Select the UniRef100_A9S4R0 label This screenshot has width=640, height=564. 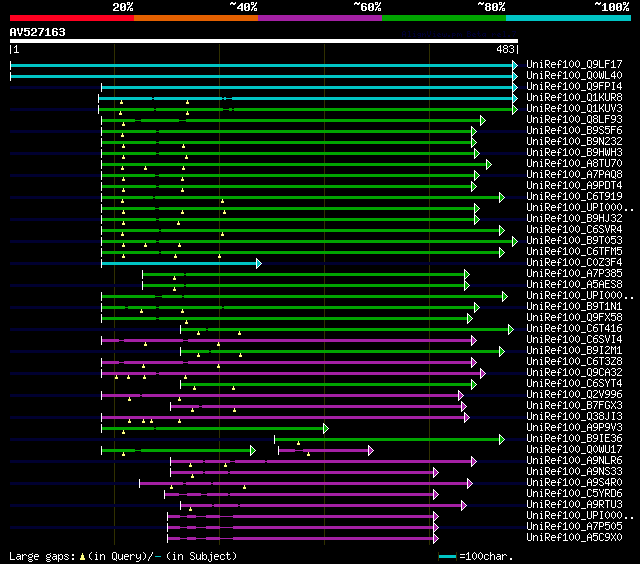574,483
